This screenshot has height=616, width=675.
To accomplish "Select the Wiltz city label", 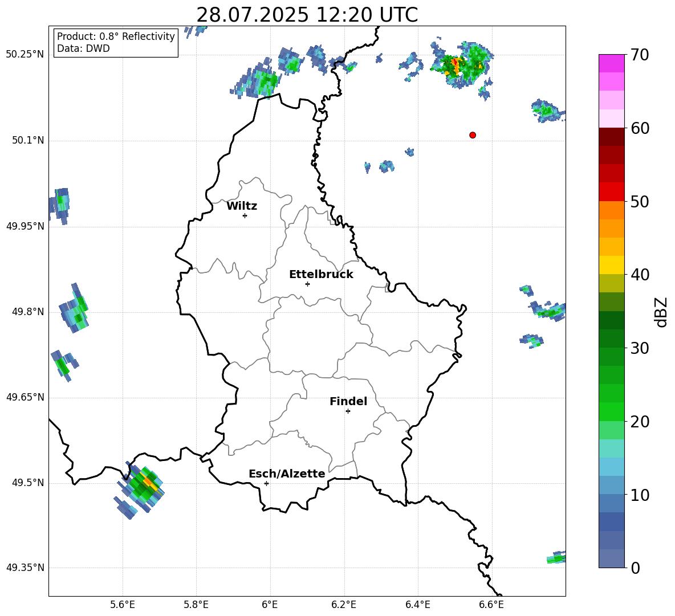I will click(242, 206).
